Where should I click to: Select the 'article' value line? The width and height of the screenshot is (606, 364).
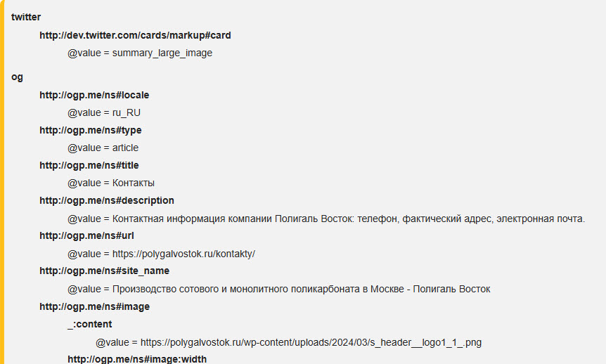point(103,148)
